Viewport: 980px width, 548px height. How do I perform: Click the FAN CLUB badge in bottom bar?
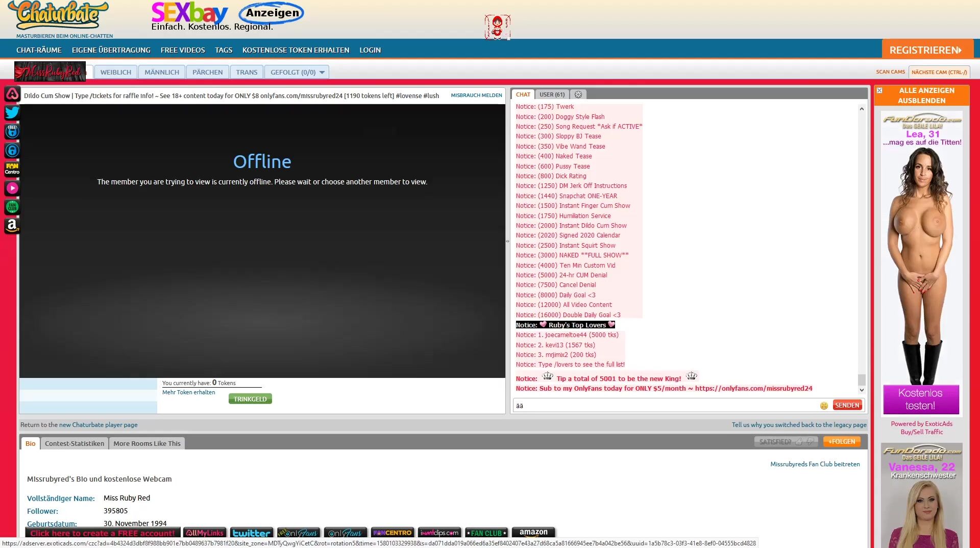pos(486,533)
